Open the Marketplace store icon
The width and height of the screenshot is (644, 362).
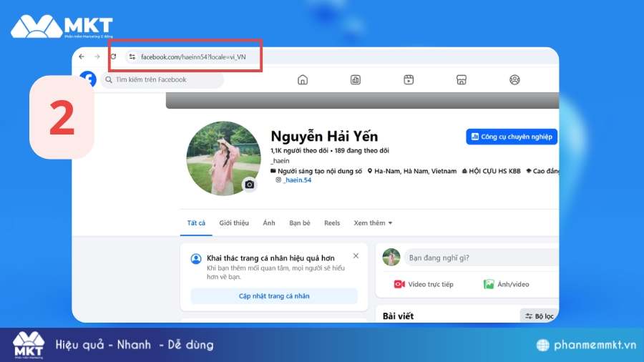click(462, 79)
